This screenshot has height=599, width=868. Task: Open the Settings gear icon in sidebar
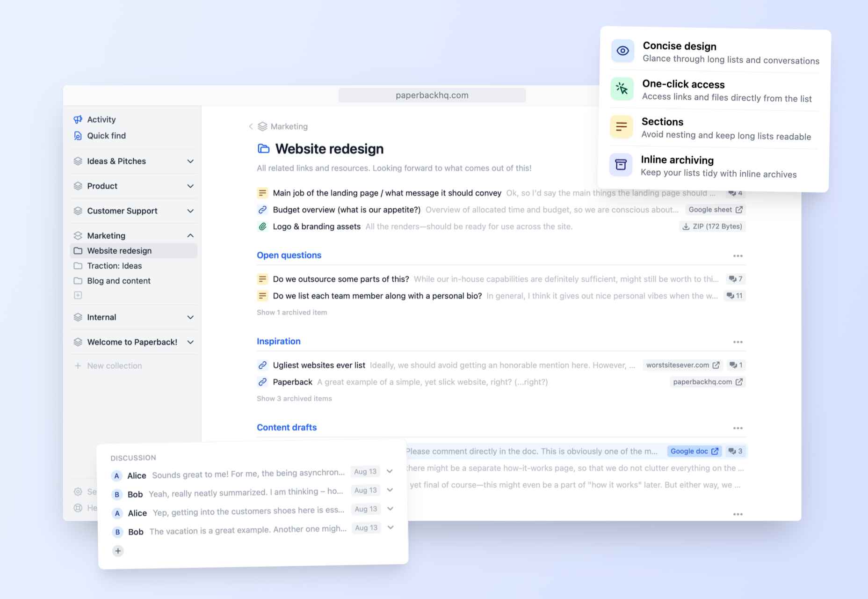click(78, 491)
